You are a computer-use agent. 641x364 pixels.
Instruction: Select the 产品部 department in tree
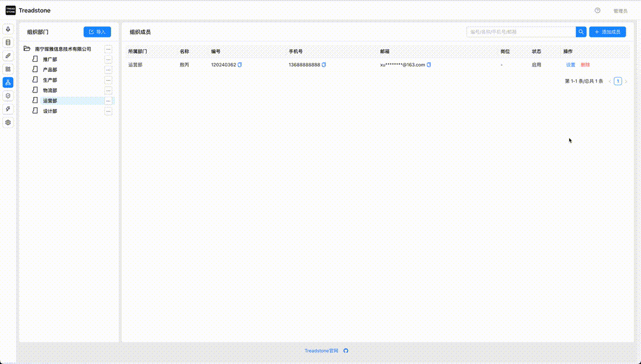coord(50,69)
